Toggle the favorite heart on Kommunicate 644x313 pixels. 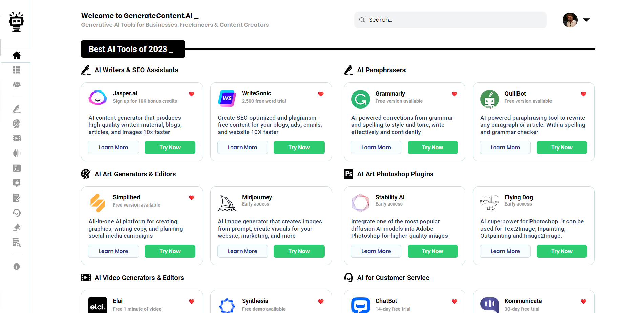click(583, 301)
